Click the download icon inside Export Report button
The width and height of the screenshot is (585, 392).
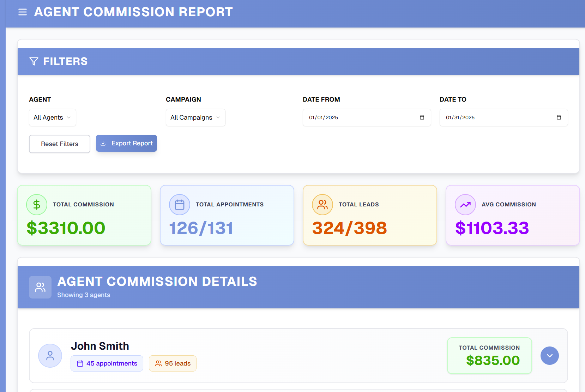pos(103,143)
